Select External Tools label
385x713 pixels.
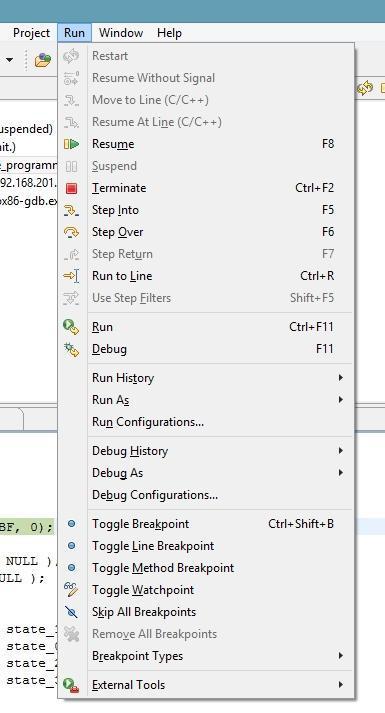128,685
